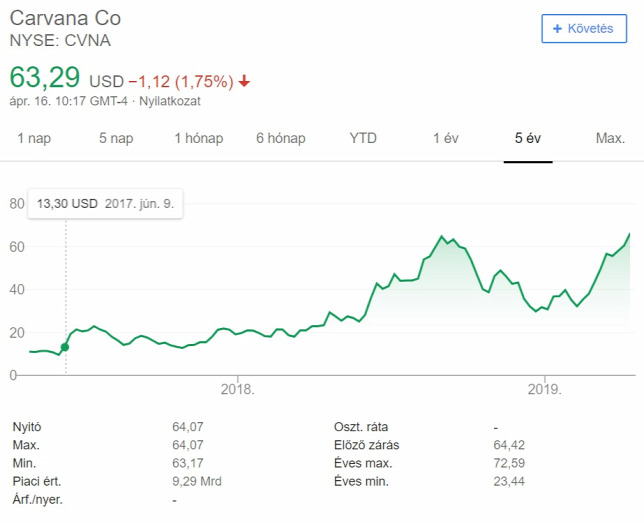Click the red down arrow price change icon
This screenshot has width=644, height=524.
click(x=244, y=81)
